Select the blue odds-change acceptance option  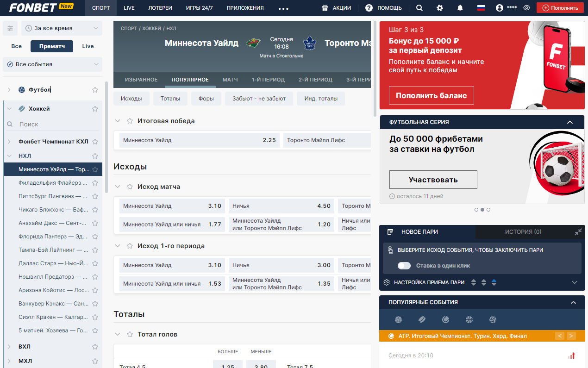tap(494, 282)
